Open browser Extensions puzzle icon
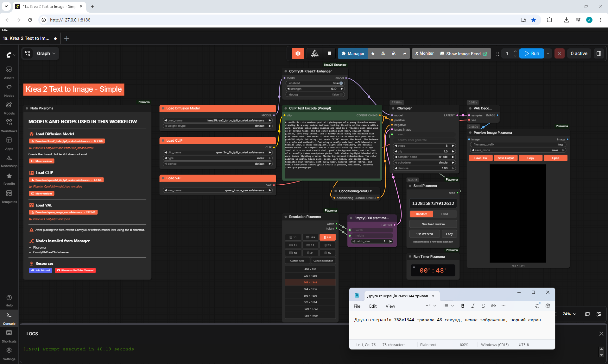The image size is (608, 364). point(549,20)
